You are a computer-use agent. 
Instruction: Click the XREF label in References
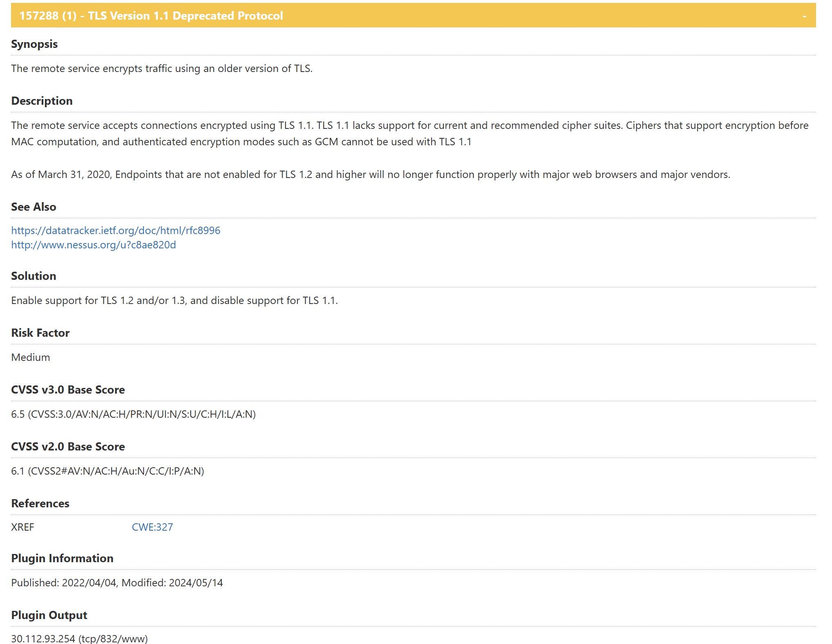(x=23, y=527)
